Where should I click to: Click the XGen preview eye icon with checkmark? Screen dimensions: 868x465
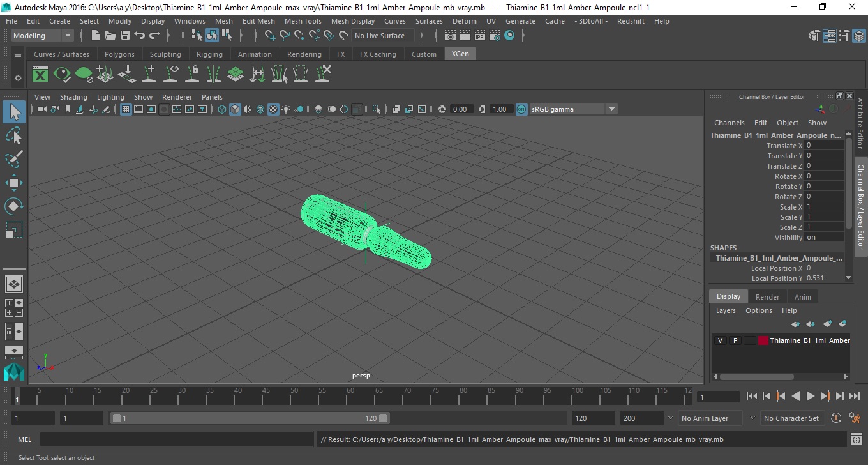tap(62, 74)
